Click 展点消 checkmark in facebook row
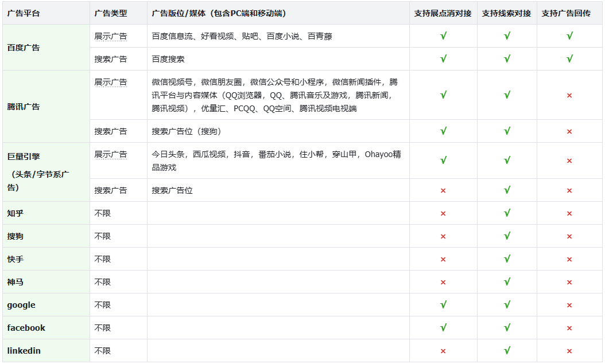This screenshot has width=605, height=364. pyautogui.click(x=443, y=327)
